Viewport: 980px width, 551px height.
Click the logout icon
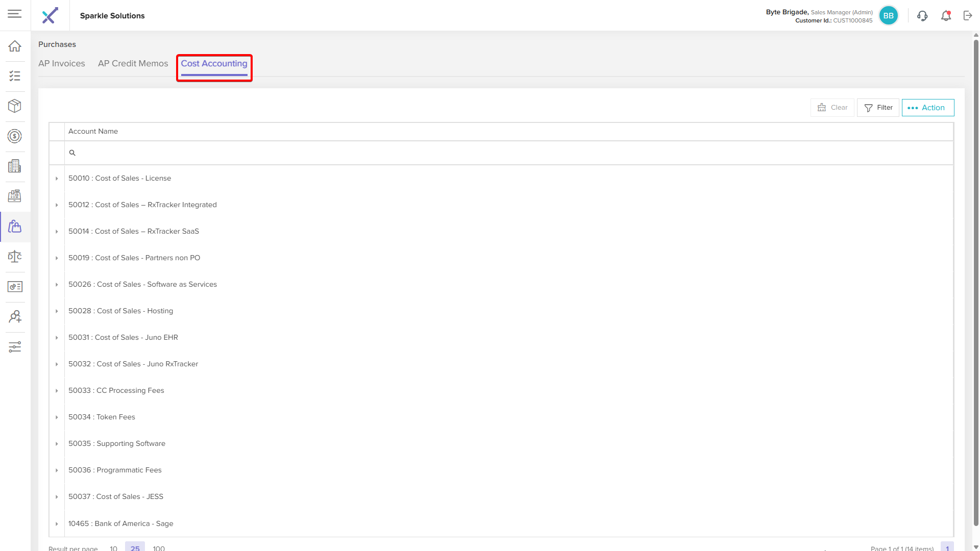point(968,16)
